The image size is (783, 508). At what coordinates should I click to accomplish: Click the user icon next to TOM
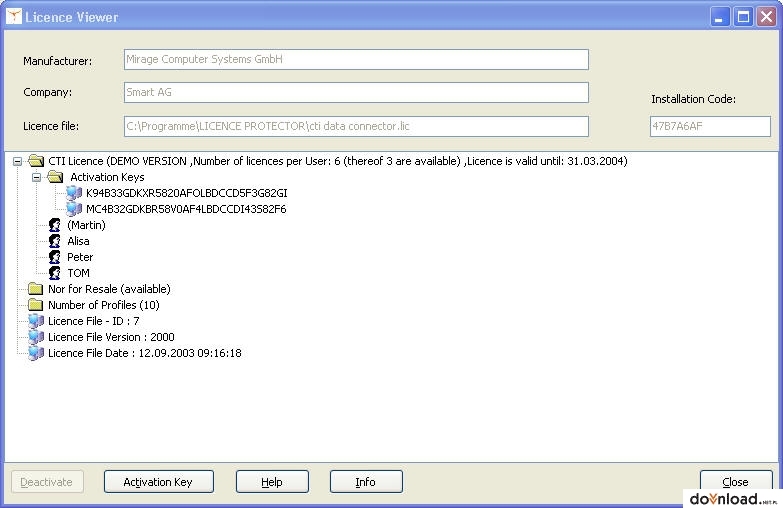55,273
